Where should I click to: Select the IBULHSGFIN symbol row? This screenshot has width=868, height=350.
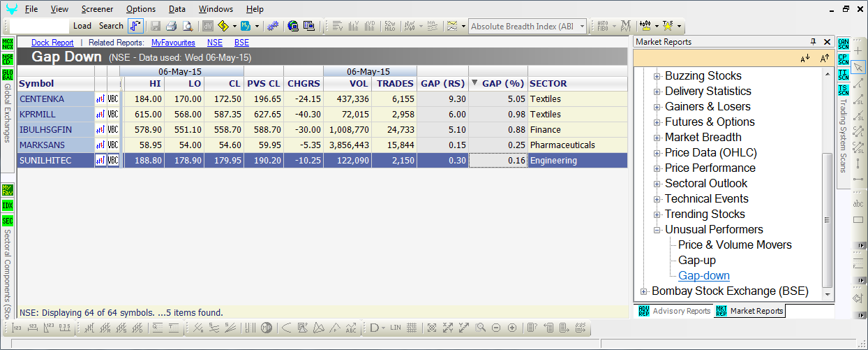point(322,129)
